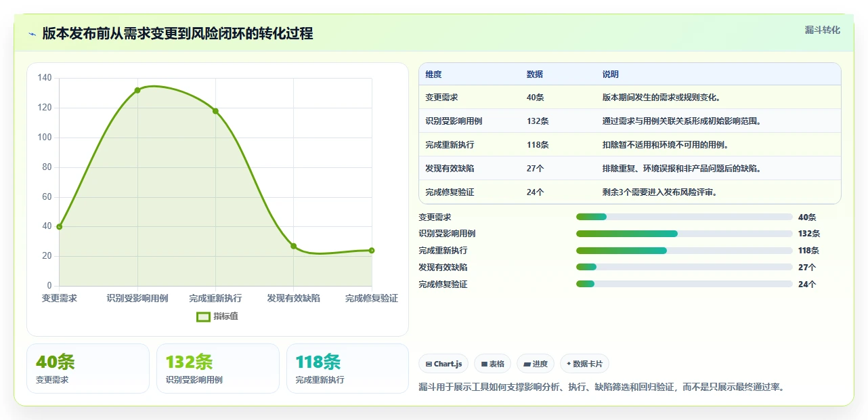Click the chart peak point at 识别受影响用例

(137, 90)
